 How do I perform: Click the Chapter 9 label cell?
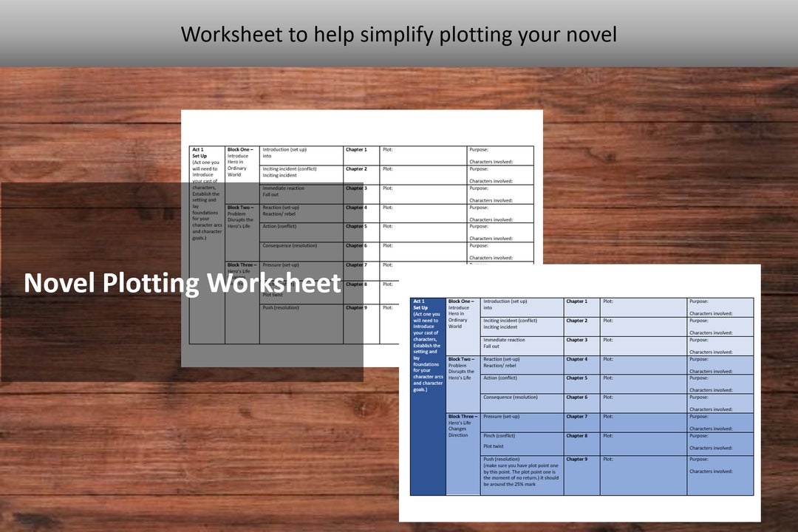[578, 459]
